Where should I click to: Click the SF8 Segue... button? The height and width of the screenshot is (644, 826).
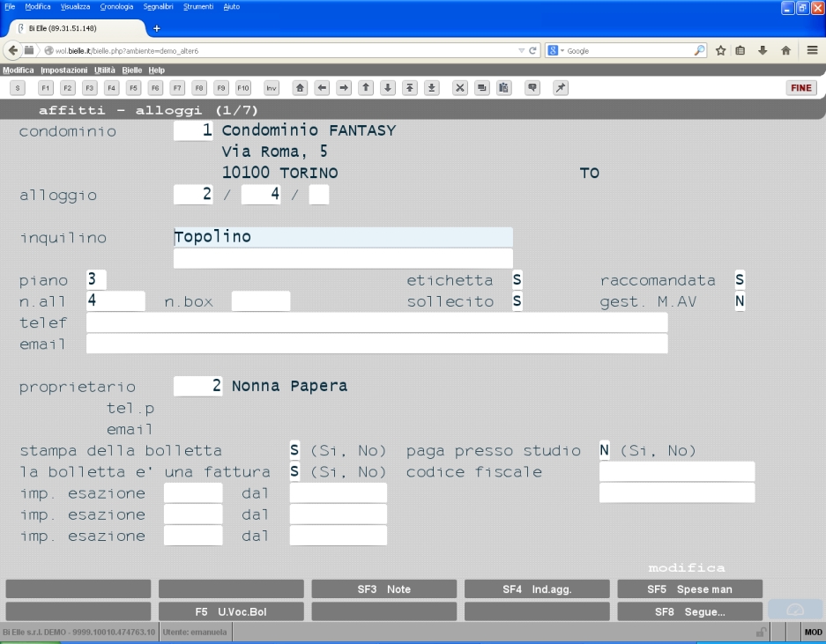click(689, 612)
